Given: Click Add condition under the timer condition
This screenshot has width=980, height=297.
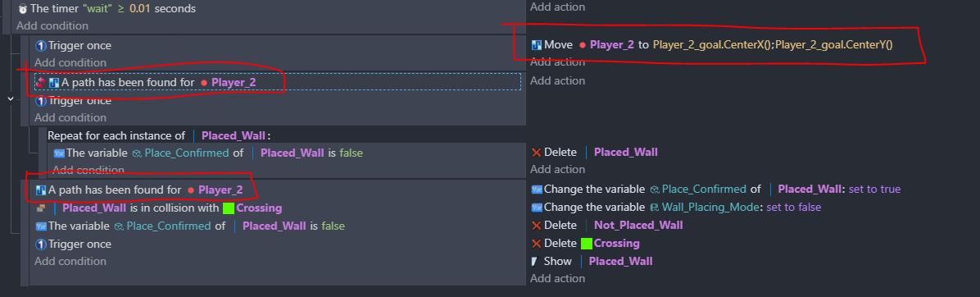Looking at the screenshot, I should [x=52, y=25].
